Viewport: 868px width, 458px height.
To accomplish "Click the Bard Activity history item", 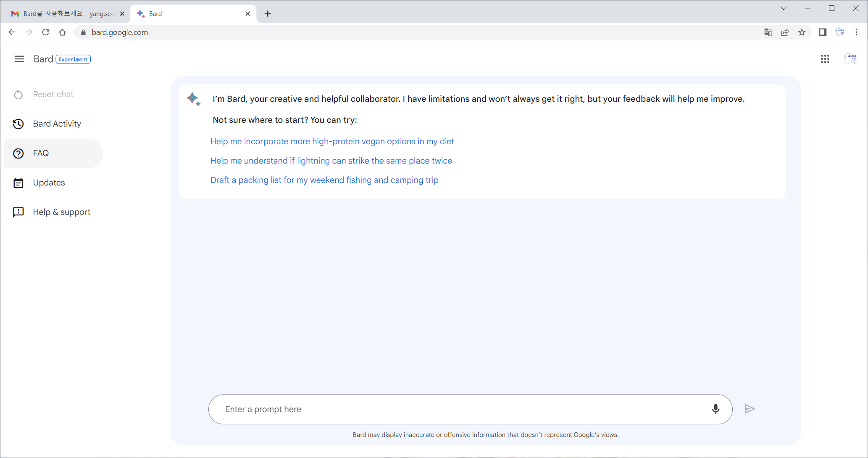I will 57,124.
